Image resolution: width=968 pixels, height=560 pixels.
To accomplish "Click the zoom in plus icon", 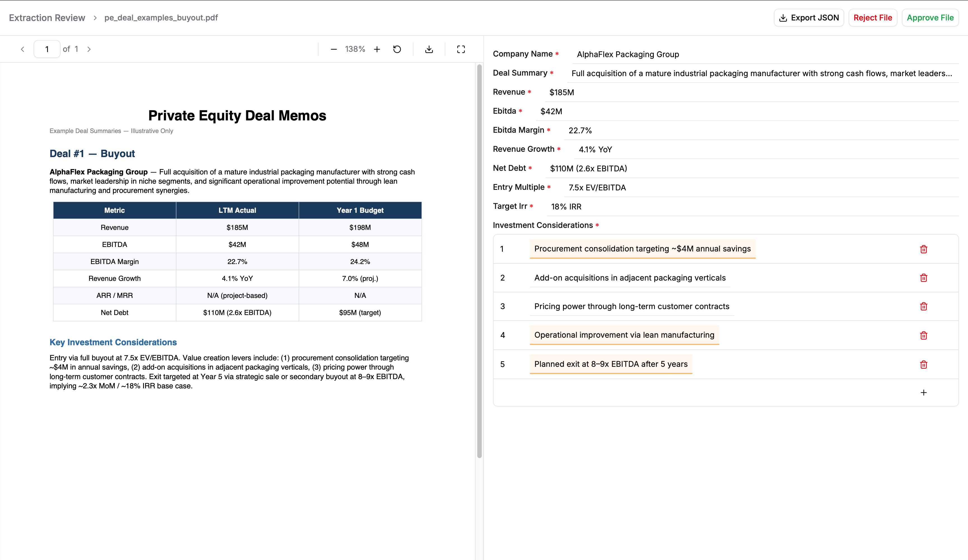I will point(377,49).
